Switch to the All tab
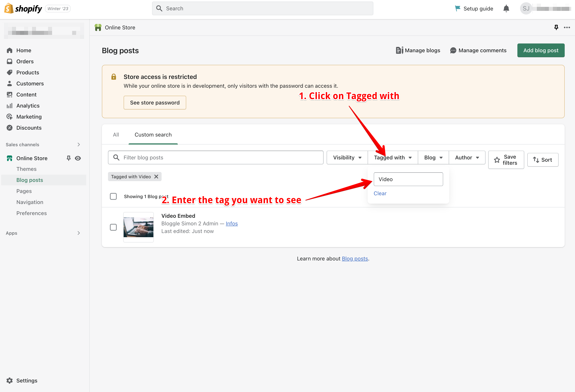Viewport: 575px width, 392px height. (x=116, y=135)
